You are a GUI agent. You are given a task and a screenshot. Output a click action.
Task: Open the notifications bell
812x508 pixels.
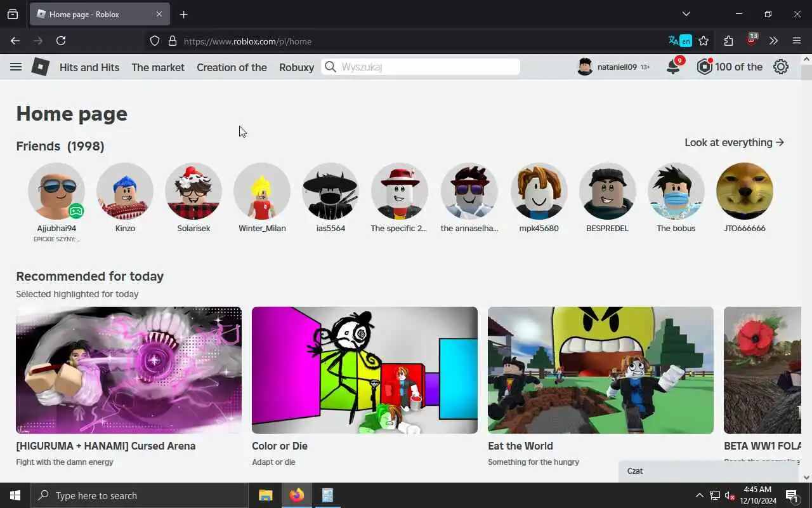point(673,67)
